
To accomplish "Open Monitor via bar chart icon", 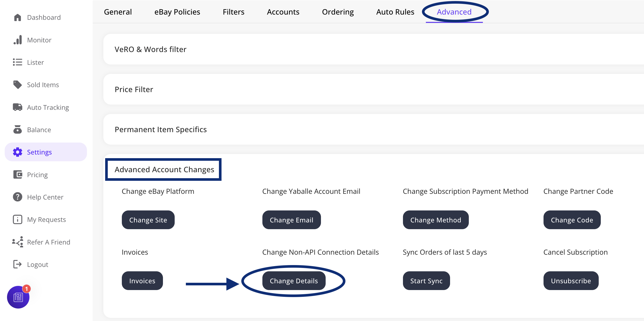I will (17, 40).
